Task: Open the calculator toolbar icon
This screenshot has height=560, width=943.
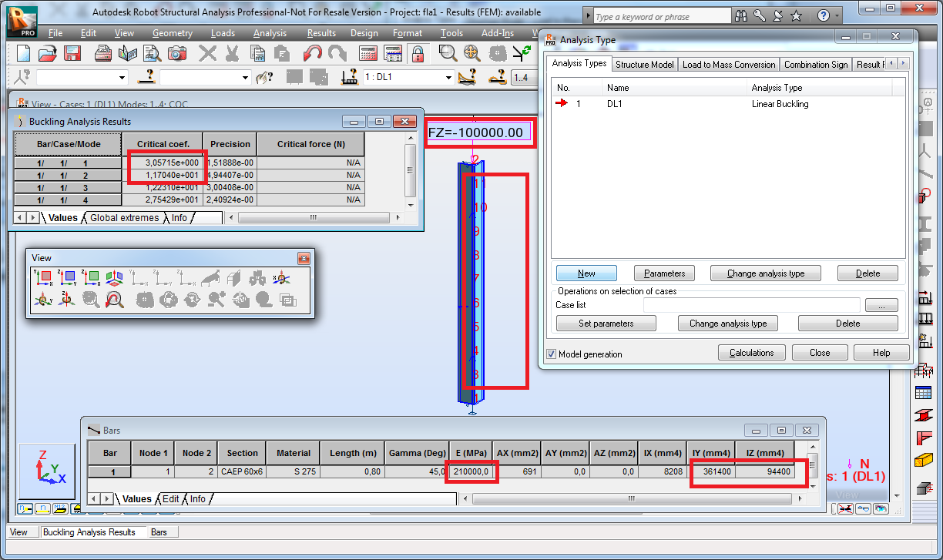Action: [x=368, y=53]
